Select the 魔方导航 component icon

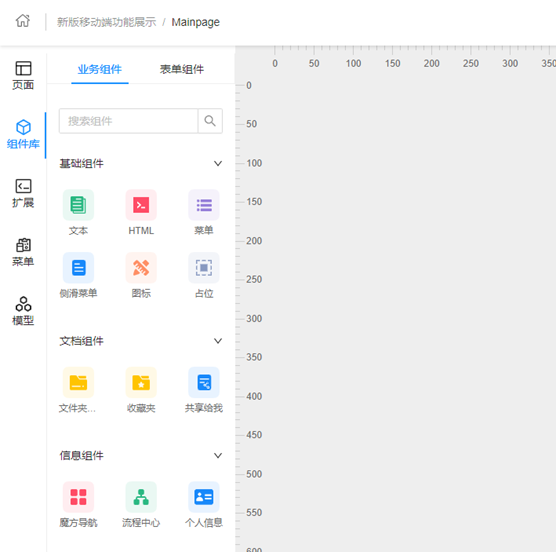[x=78, y=497]
